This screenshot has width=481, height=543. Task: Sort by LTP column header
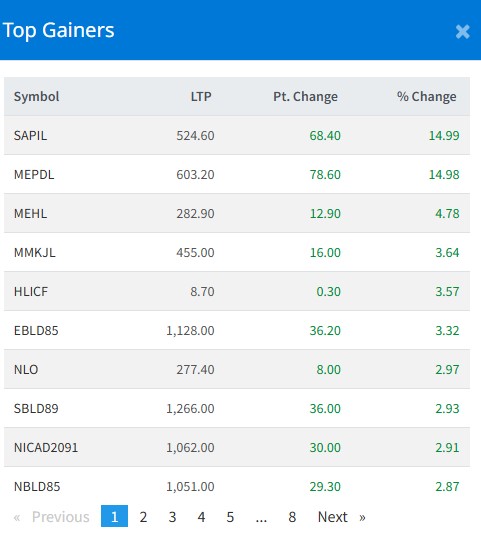[x=201, y=96]
